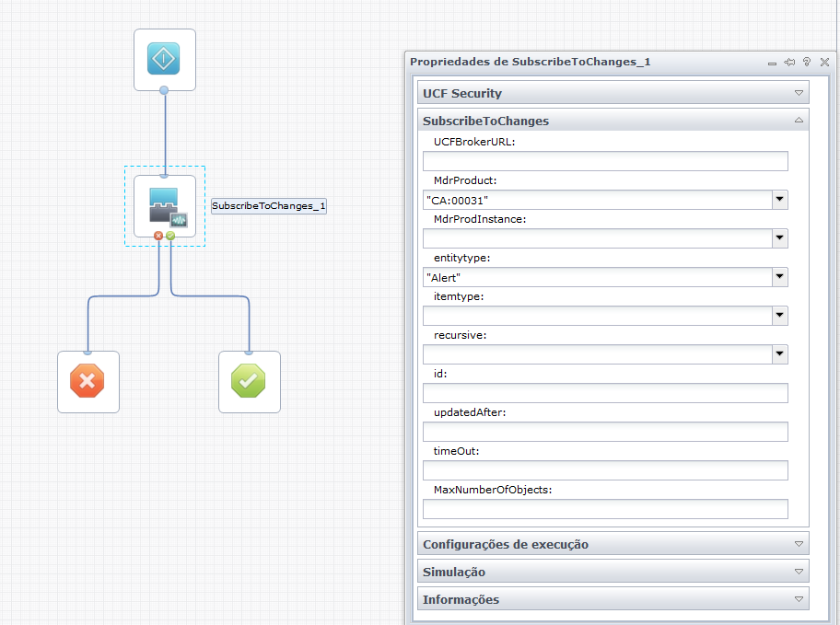Open the MdrProduct dropdown arrow
The height and width of the screenshot is (625, 840).
point(780,200)
